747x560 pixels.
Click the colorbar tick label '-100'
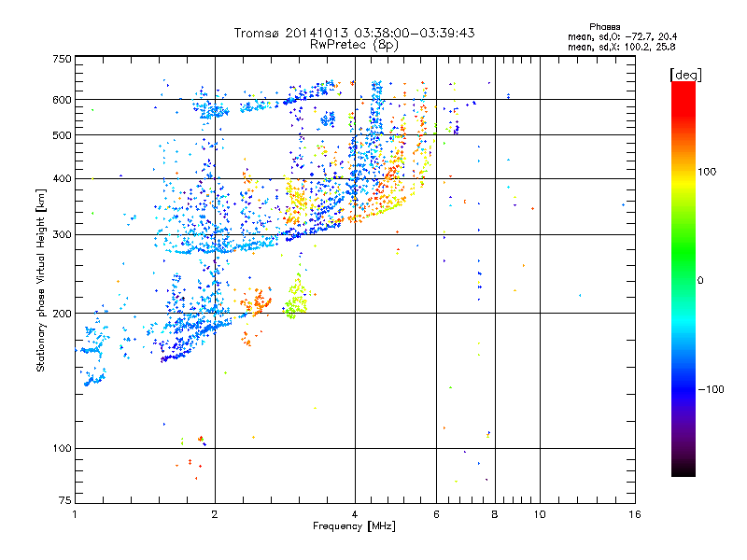click(711, 389)
